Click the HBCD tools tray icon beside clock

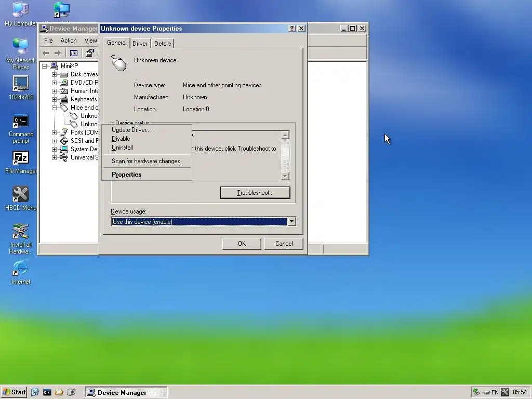coord(505,392)
